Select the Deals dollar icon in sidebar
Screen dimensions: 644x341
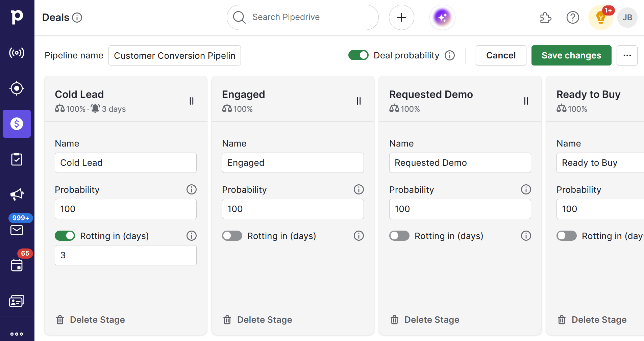point(17,124)
